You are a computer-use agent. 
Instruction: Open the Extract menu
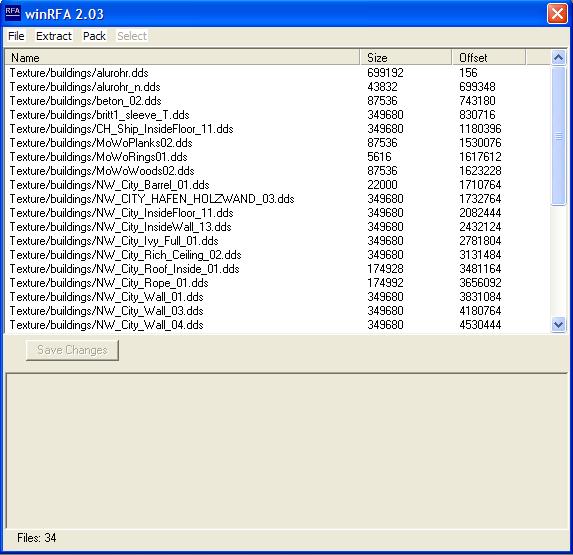[x=54, y=36]
